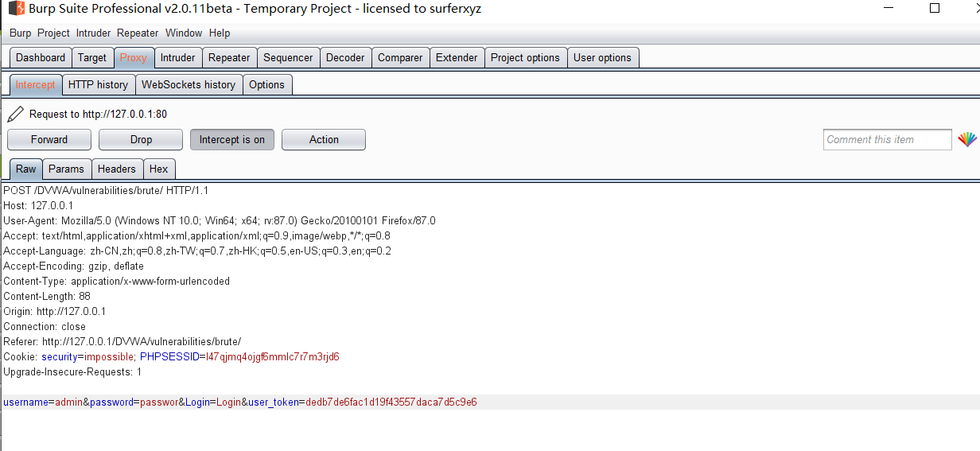Screen dimensions: 980x451
Task: Open the User options tab
Action: tap(602, 57)
